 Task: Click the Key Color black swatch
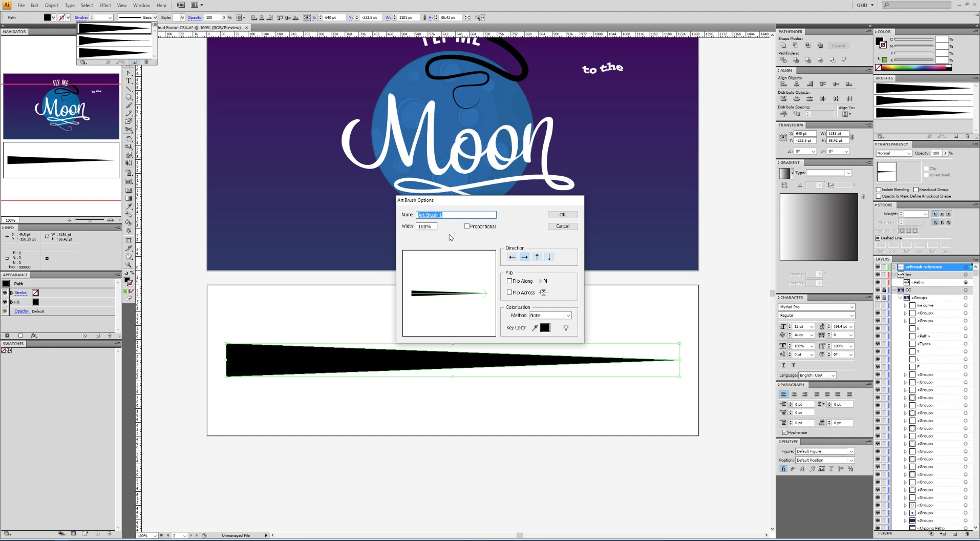(x=545, y=328)
